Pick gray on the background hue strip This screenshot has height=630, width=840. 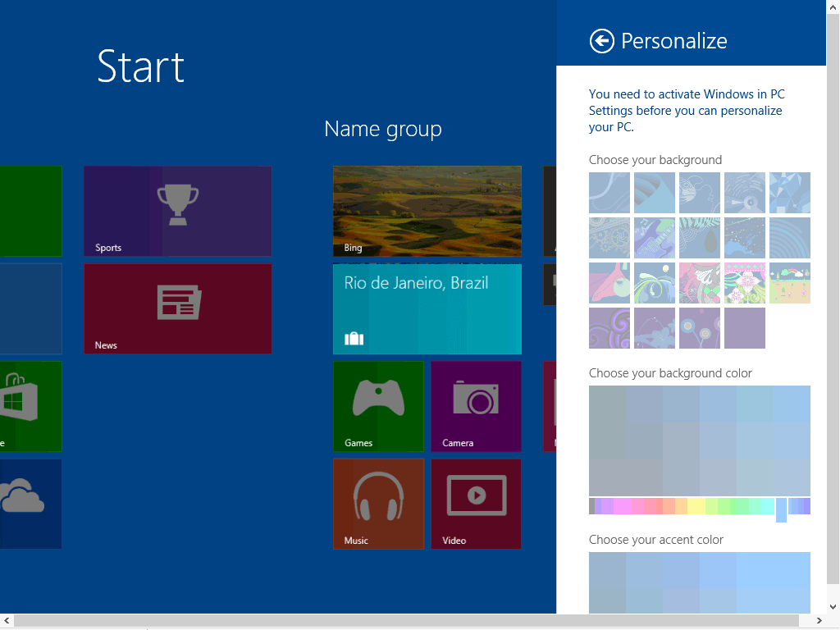pyautogui.click(x=591, y=506)
